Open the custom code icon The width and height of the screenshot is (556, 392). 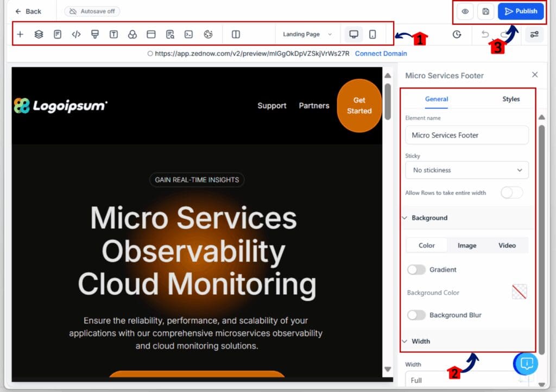pyautogui.click(x=76, y=34)
